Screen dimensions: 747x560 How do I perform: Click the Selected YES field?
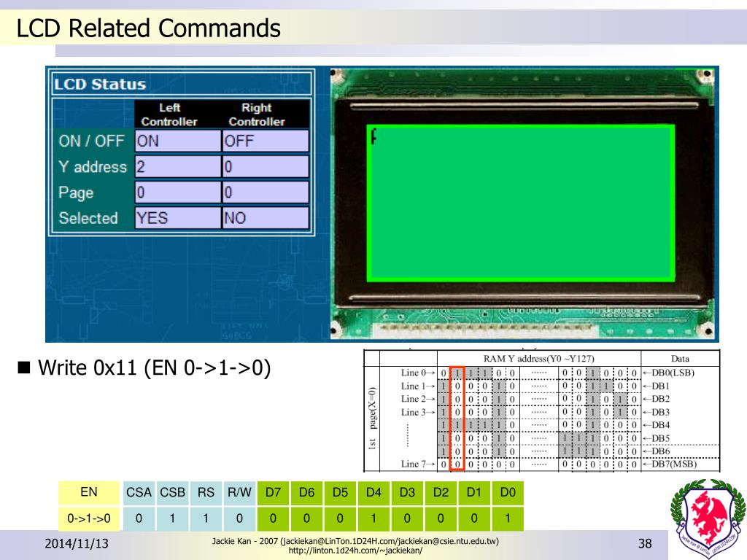pos(178,218)
